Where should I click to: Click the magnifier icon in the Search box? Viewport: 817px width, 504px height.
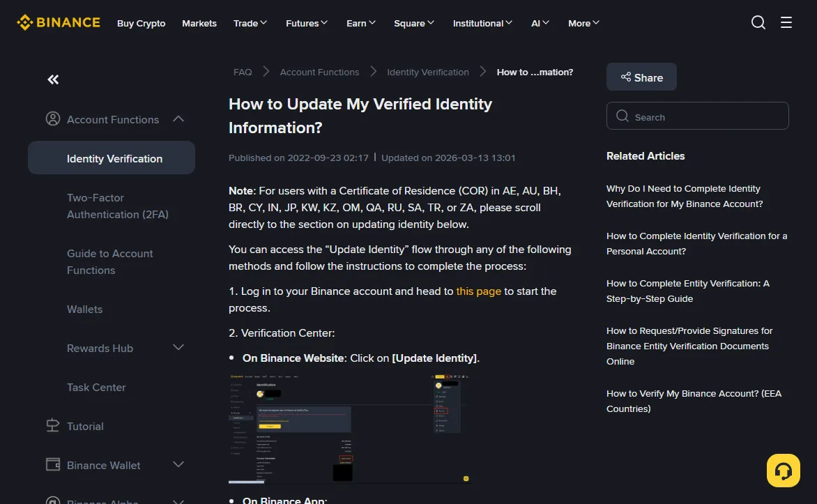tap(622, 116)
